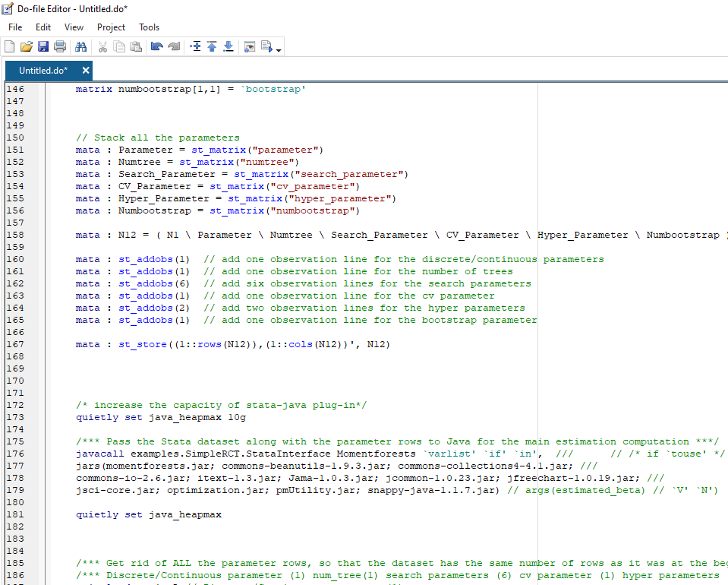Cut selection with the scissors icon
Viewport: 728px width, 585px height.
point(102,46)
